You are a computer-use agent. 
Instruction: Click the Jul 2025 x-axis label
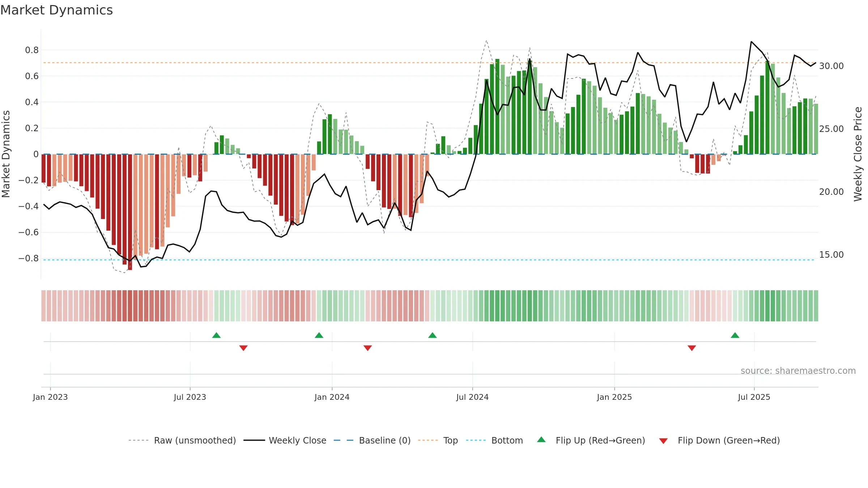[x=754, y=397]
